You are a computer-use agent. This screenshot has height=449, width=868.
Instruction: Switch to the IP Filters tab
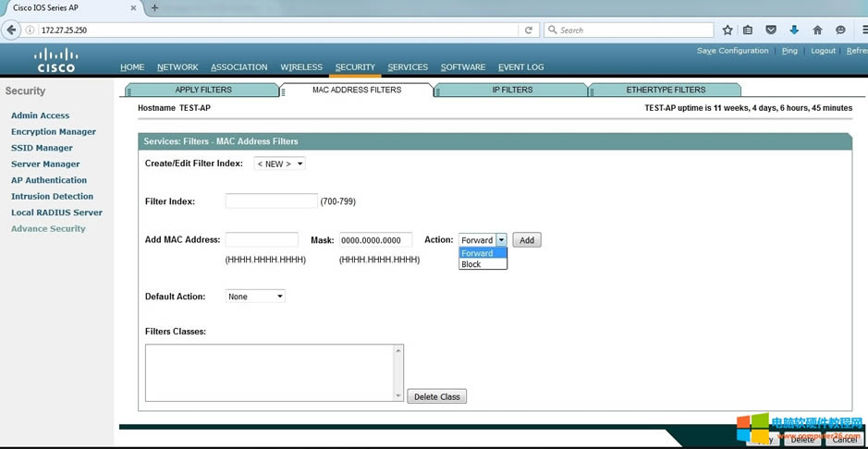coord(512,90)
